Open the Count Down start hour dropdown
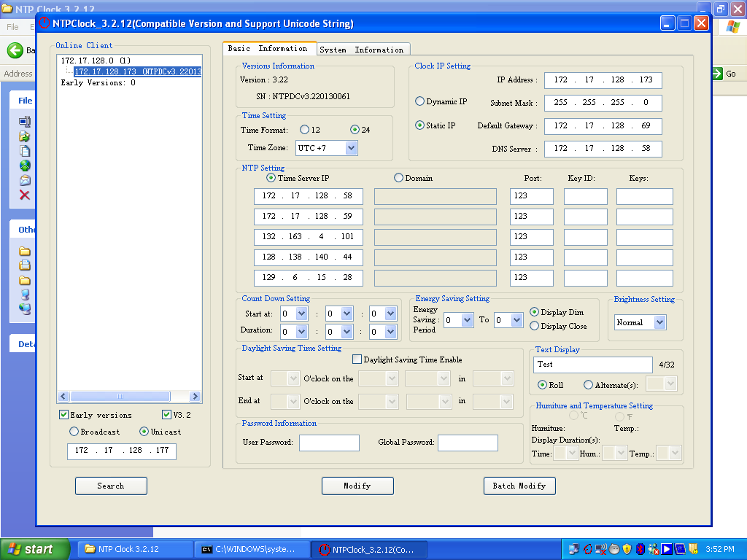The width and height of the screenshot is (747, 560). (301, 314)
